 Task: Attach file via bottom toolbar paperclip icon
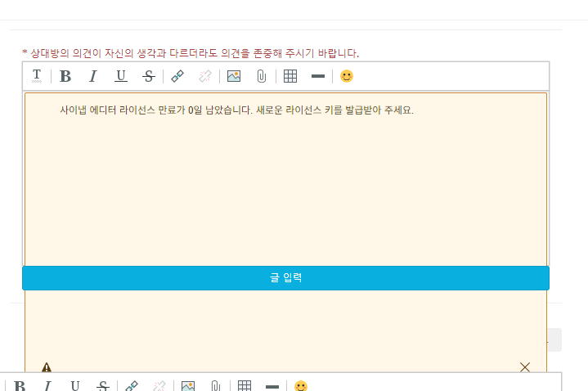pos(216,386)
